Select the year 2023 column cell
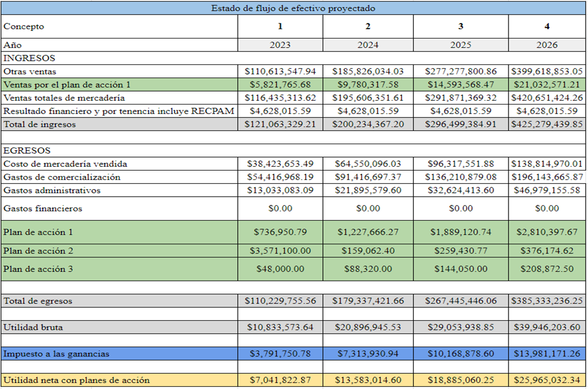Screen dimensions: 588x389 click(280, 45)
